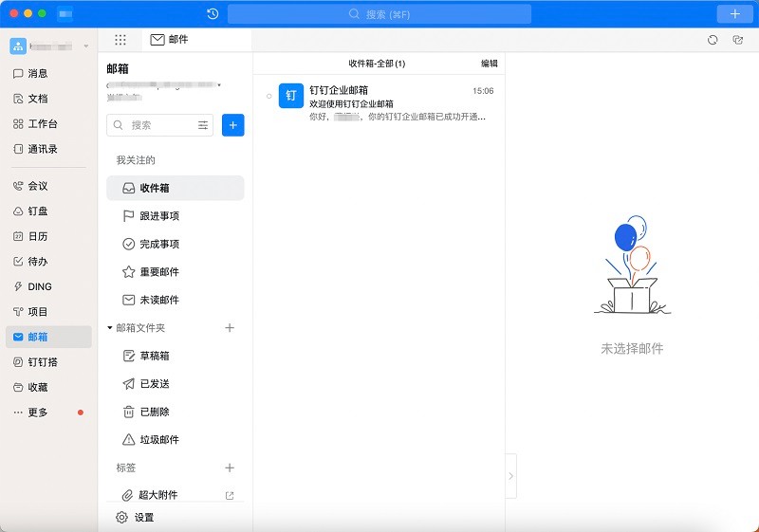Expand the organization account dropdown
This screenshot has height=532, width=759.
click(x=86, y=46)
